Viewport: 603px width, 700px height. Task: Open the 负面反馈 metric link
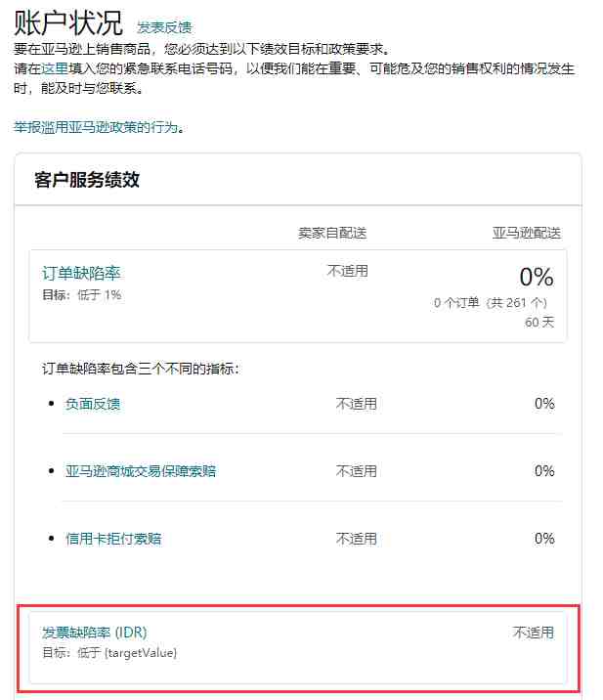[x=93, y=404]
